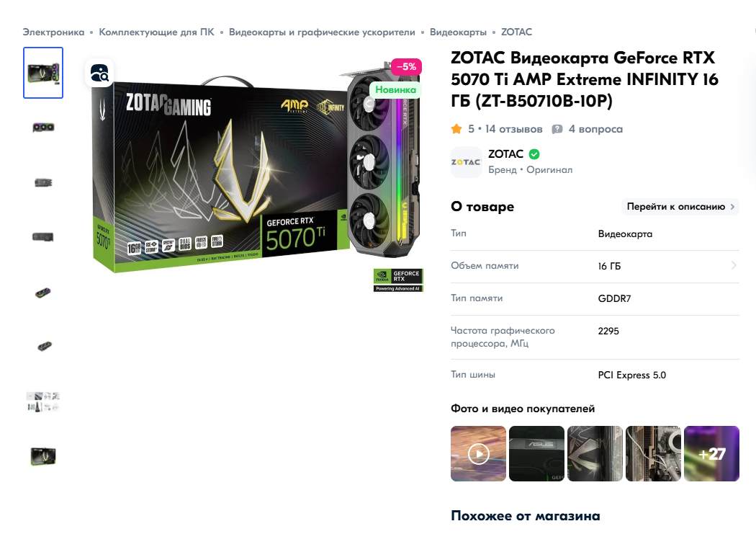Open Видеокарты и графические ускорители breadcrumb
The image size is (756, 534).
click(x=322, y=32)
